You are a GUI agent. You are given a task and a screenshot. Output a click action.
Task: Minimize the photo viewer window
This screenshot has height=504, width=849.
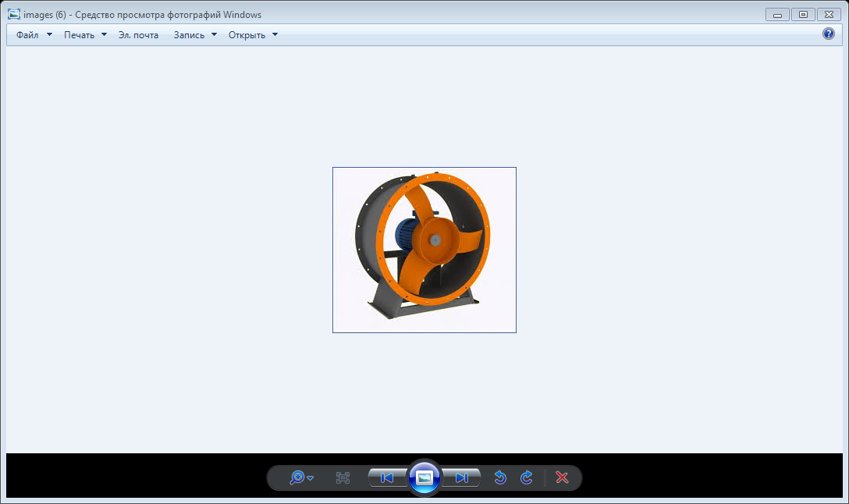point(777,15)
